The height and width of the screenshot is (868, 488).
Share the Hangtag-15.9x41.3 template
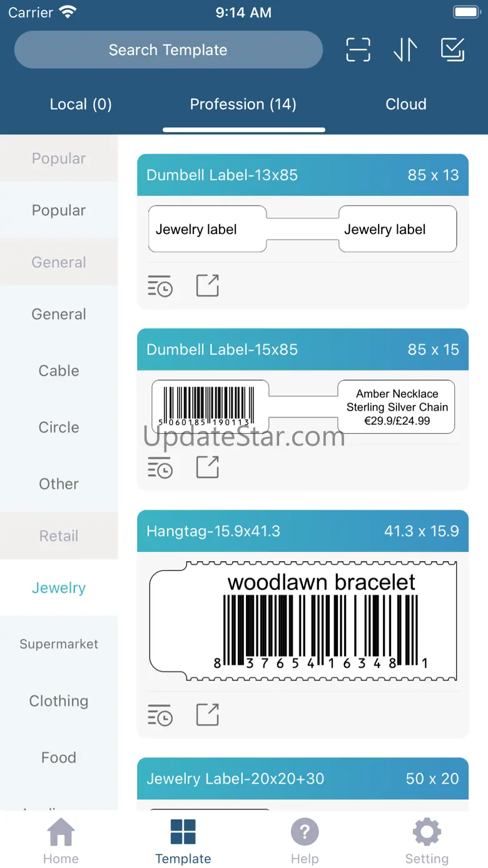coord(207,715)
